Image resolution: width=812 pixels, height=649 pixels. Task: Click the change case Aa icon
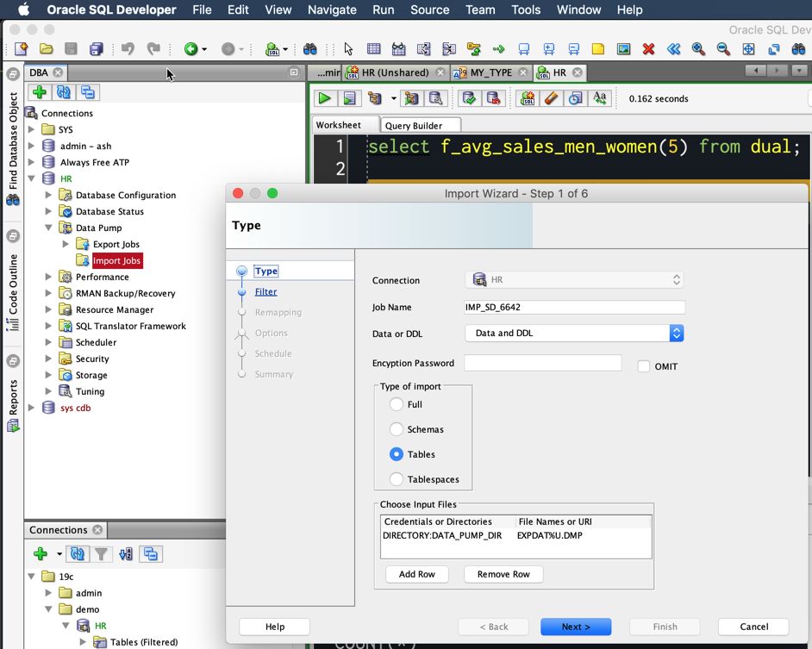(x=600, y=98)
